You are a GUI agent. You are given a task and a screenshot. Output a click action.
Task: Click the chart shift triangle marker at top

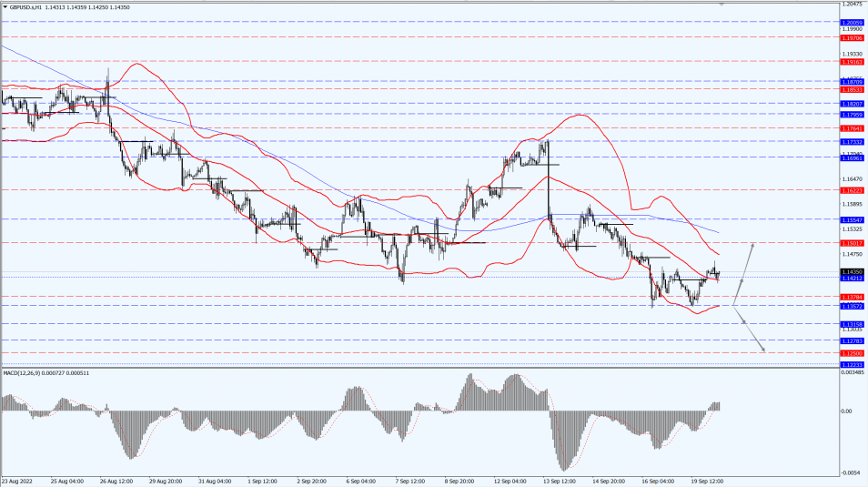(x=722, y=5)
